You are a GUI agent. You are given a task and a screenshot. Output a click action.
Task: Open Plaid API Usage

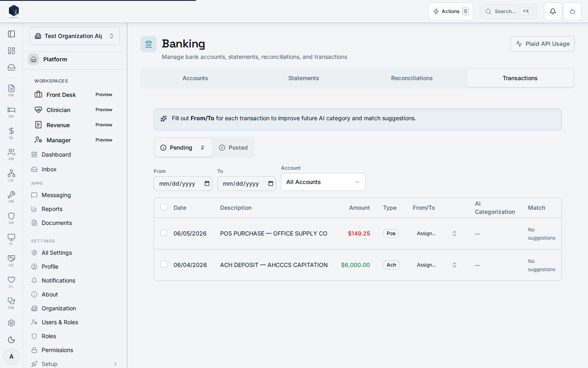(543, 44)
